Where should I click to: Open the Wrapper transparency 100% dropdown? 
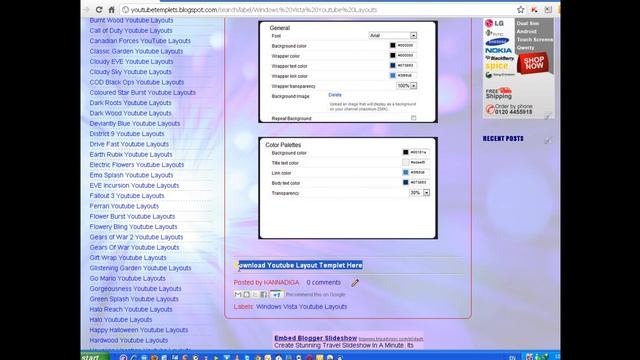coord(407,86)
